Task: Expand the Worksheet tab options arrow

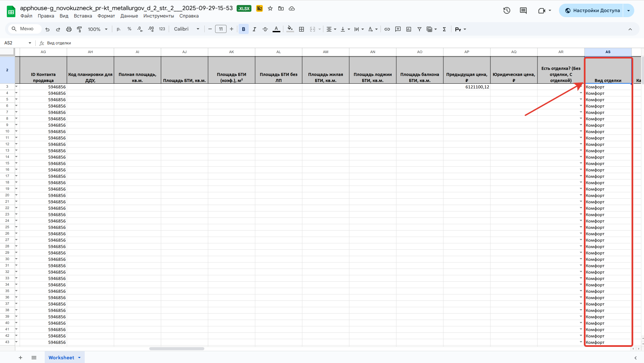Action: click(x=79, y=358)
